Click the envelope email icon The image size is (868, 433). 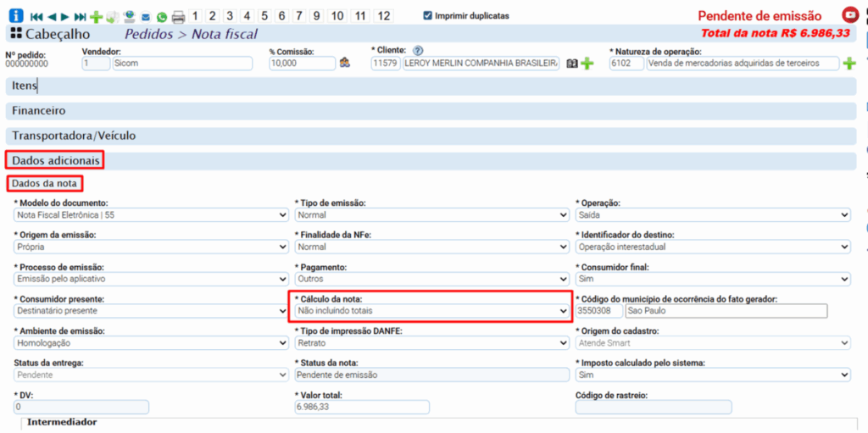(146, 17)
